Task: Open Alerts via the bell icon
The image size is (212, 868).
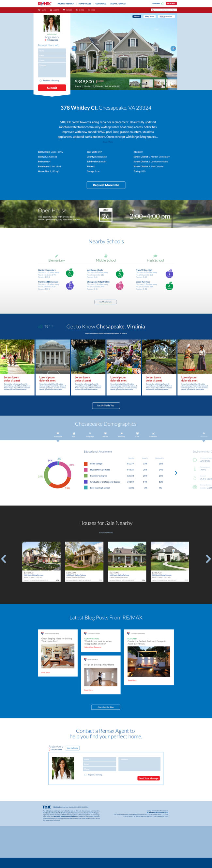Action: (x=51, y=10)
